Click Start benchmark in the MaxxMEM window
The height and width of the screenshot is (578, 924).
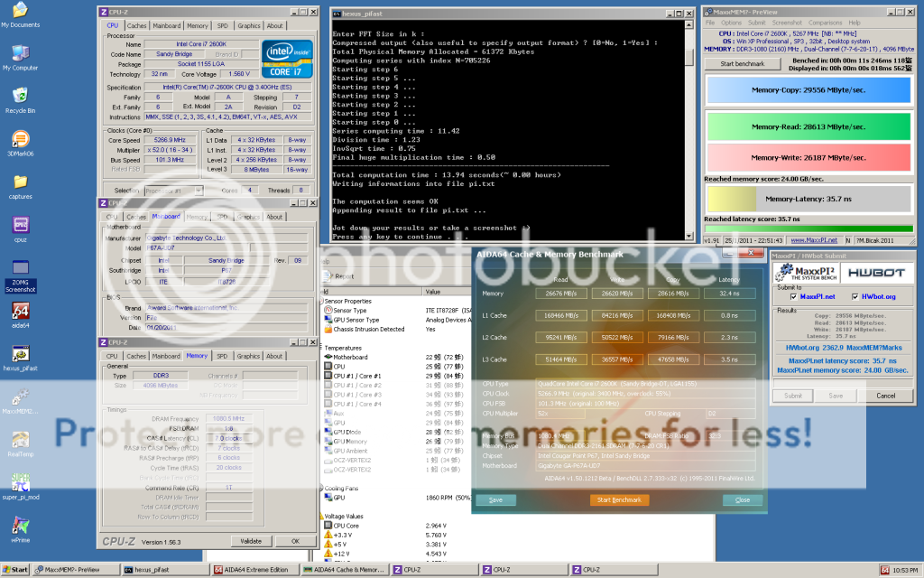point(743,64)
